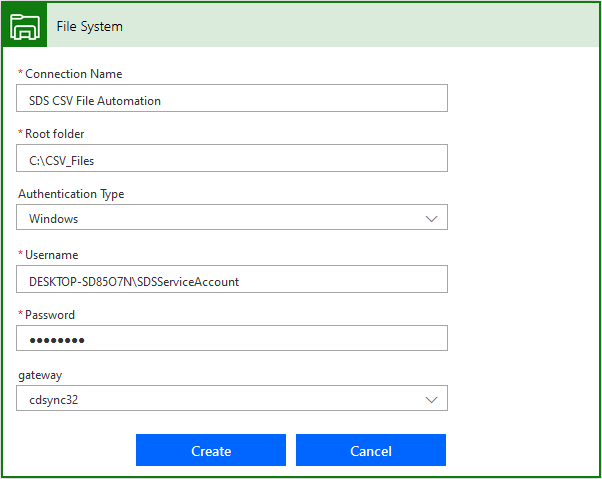The image size is (602, 479).
Task: Click the Cancel button
Action: (371, 450)
